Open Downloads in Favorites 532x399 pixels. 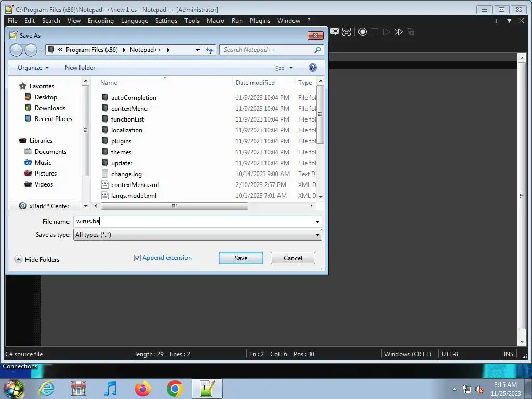pos(50,108)
